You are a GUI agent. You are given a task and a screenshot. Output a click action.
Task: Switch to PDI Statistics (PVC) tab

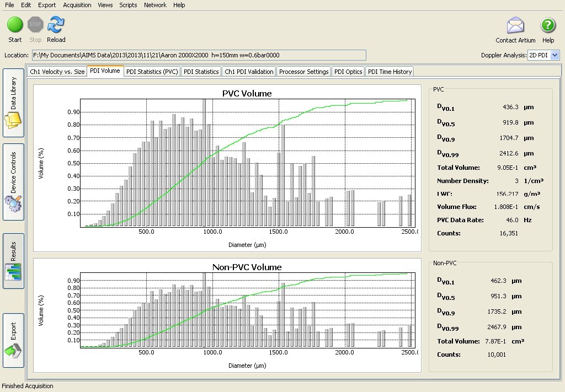(152, 72)
